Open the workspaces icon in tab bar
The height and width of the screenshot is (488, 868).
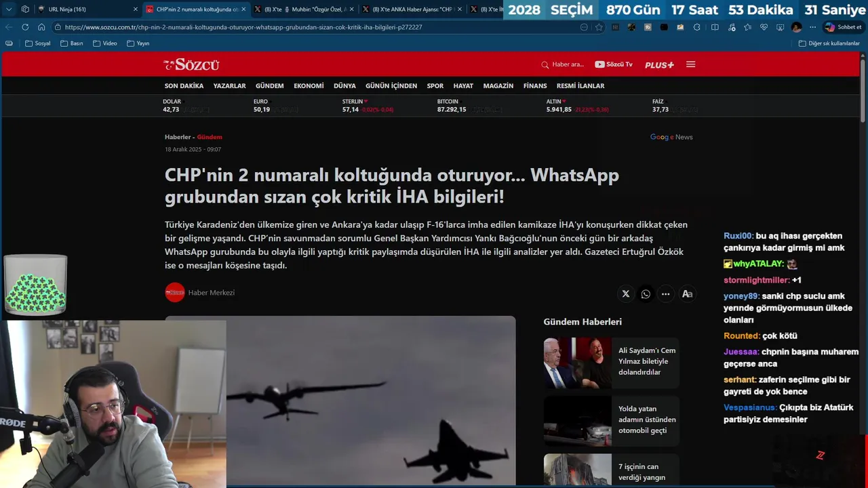[x=25, y=9]
